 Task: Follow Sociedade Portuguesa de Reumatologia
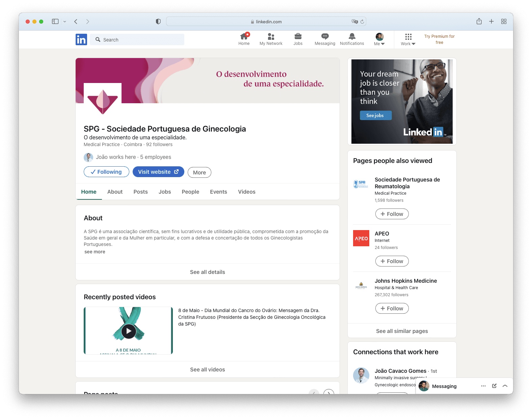(x=392, y=214)
